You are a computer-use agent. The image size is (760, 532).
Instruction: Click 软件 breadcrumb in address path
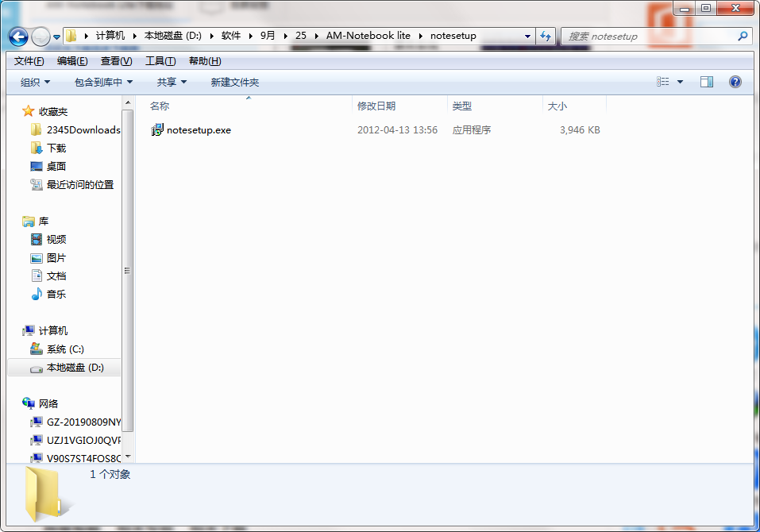tap(231, 36)
